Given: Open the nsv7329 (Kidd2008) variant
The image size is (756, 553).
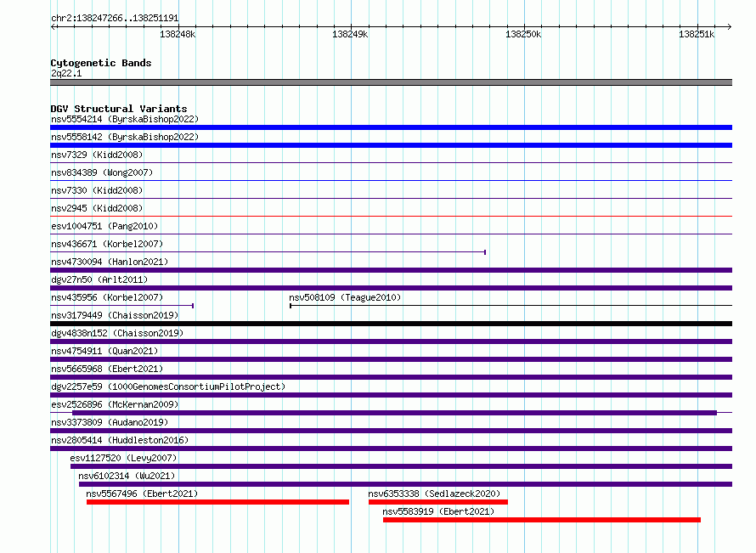Looking at the screenshot, I should (97, 155).
